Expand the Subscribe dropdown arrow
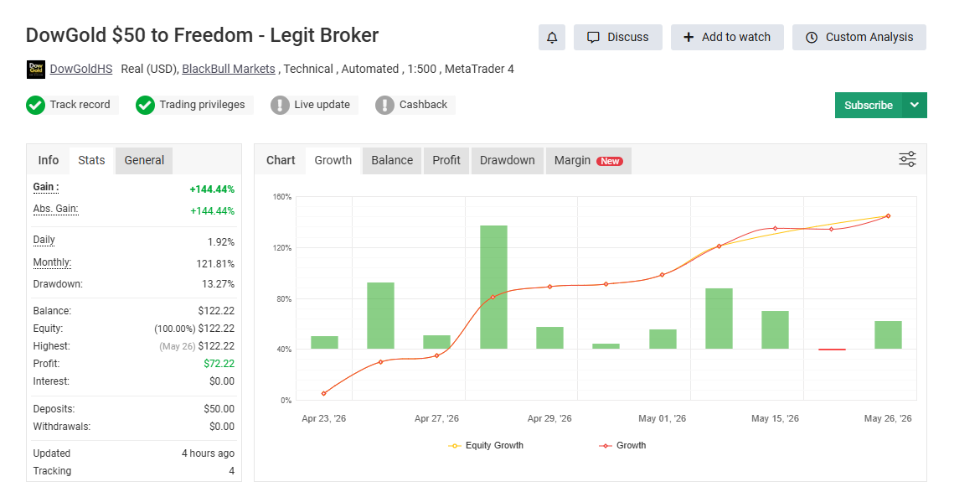This screenshot has width=980, height=487. pos(915,105)
